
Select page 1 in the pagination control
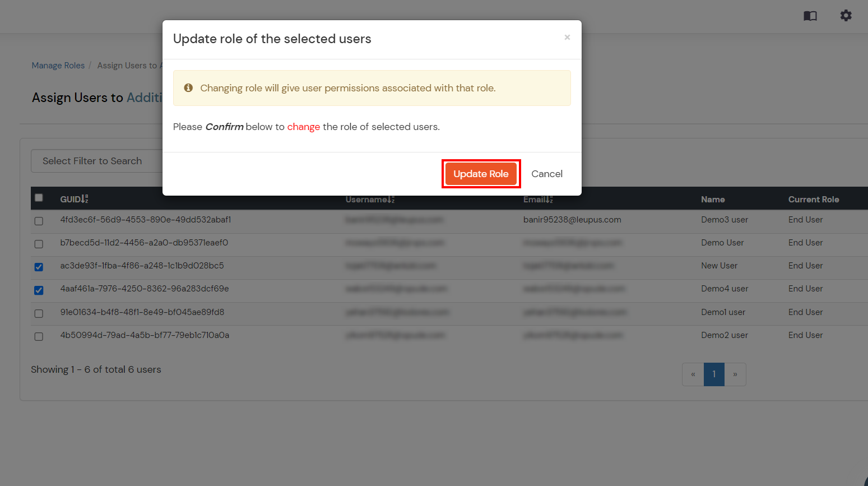[714, 374]
